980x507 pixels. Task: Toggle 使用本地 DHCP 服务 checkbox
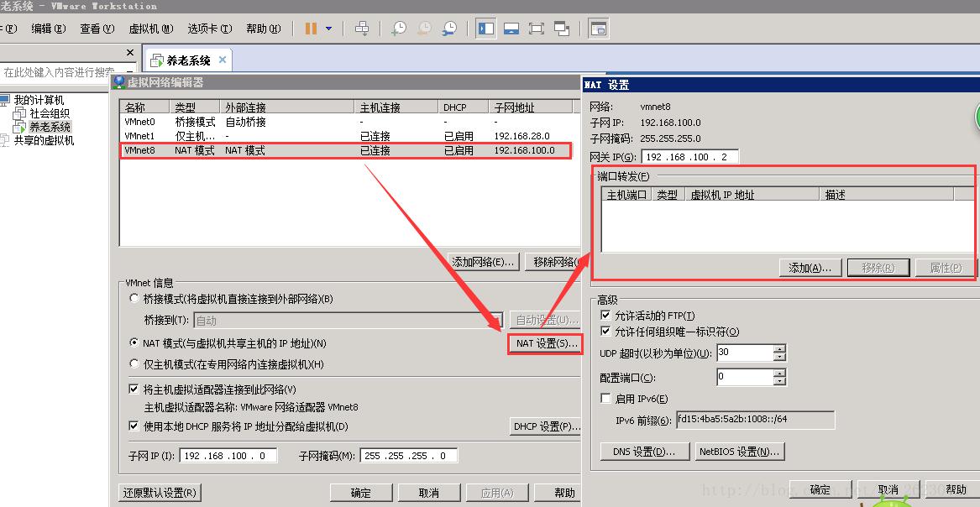(x=134, y=426)
